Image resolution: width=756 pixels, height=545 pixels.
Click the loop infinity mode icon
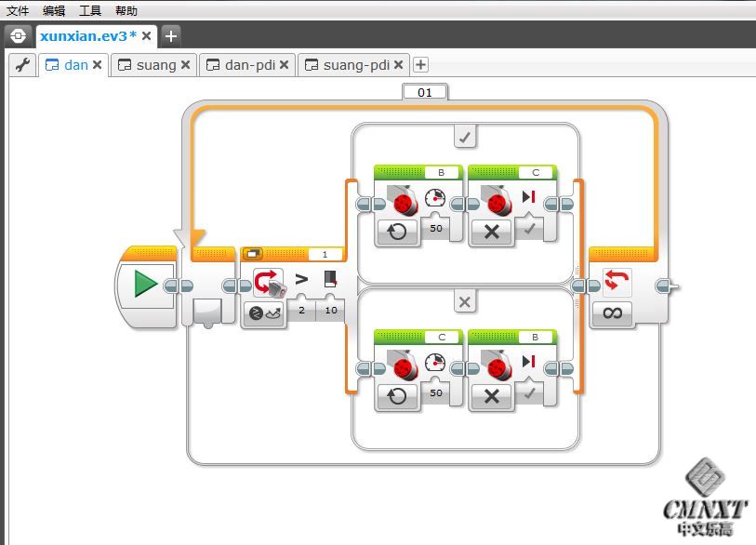point(612,313)
